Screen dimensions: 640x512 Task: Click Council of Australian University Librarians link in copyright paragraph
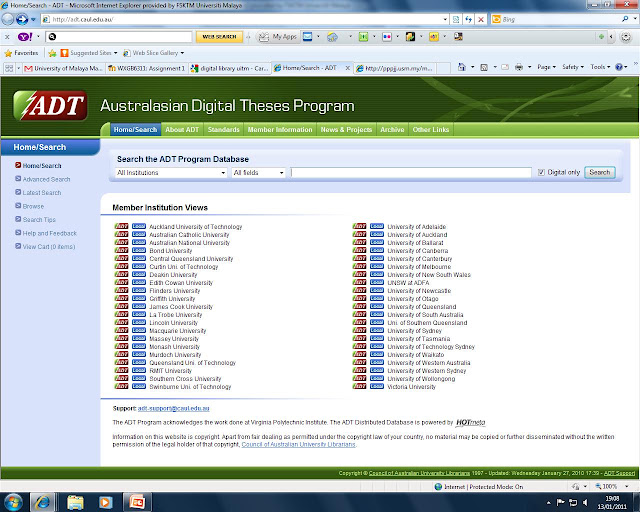pos(298,444)
